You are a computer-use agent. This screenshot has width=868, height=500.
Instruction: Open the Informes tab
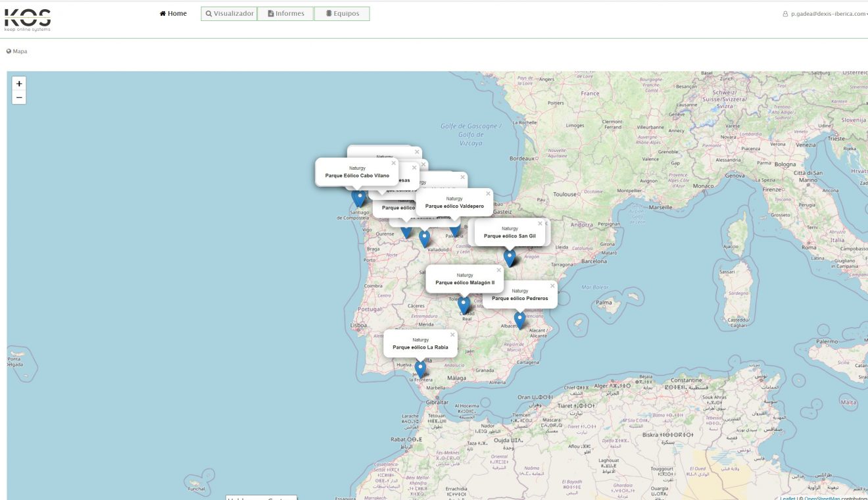(x=285, y=14)
